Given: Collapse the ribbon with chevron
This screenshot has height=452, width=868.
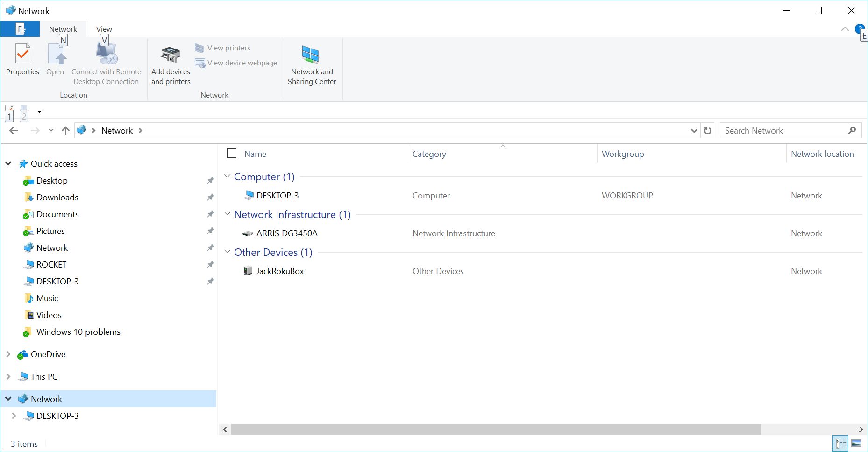Looking at the screenshot, I should click(845, 29).
